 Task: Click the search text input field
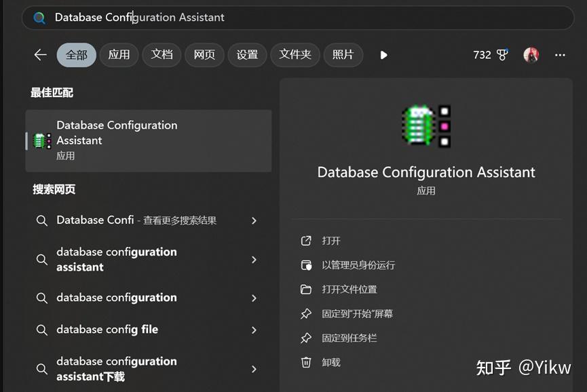(x=298, y=18)
